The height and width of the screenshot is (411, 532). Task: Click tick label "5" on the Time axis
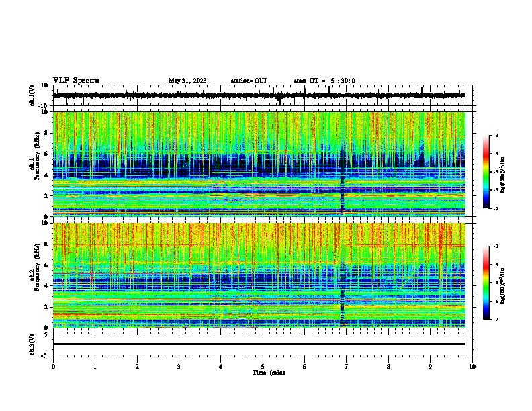coord(263,367)
